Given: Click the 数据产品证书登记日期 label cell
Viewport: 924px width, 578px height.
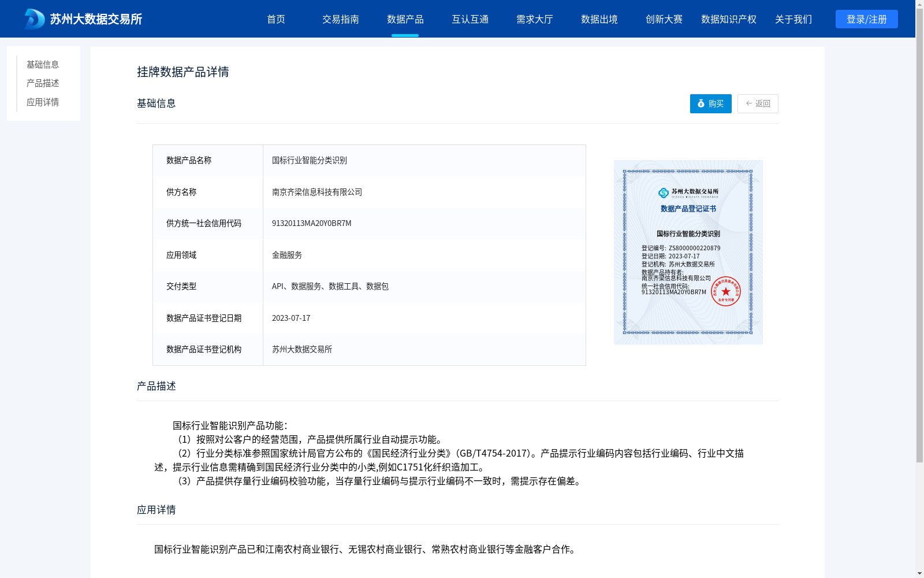Looking at the screenshot, I should pyautogui.click(x=208, y=318).
